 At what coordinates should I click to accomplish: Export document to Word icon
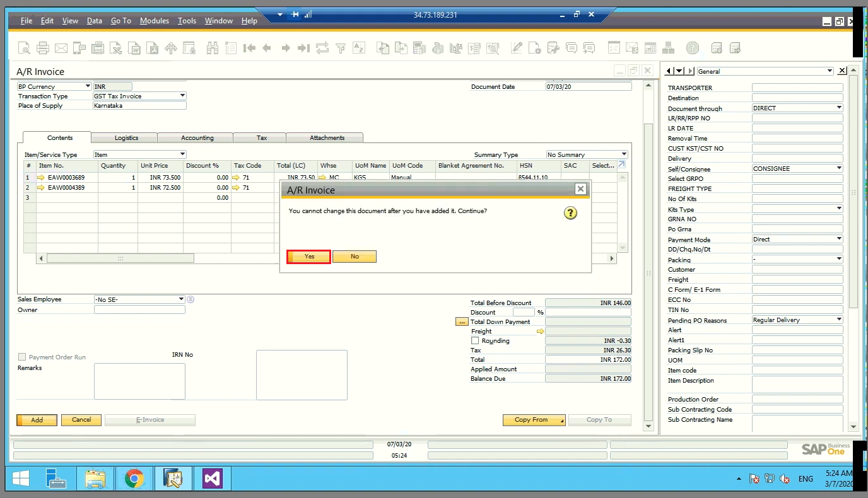click(134, 48)
